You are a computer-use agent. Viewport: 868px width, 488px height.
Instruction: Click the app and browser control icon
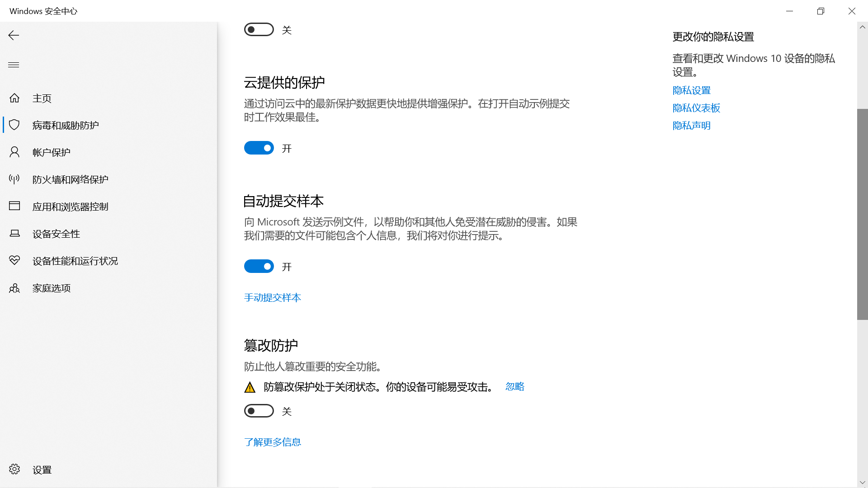14,206
